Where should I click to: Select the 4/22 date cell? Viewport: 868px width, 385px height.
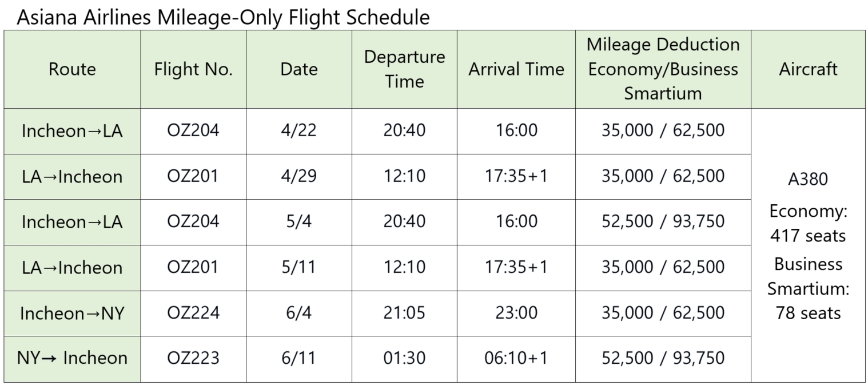298,130
